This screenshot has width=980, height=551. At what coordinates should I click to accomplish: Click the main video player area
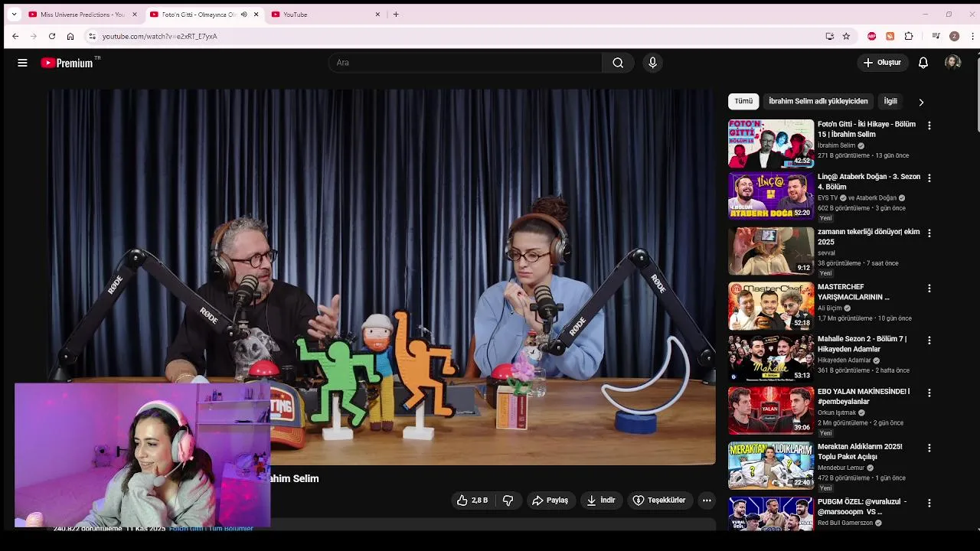[381, 277]
